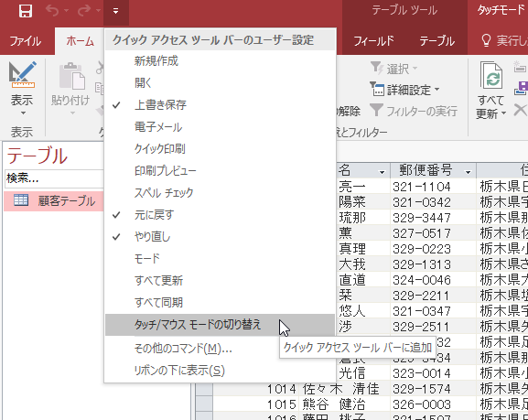Enable クイック印刷 in Quick Access menu
The height and width of the screenshot is (420, 528).
tap(221, 148)
